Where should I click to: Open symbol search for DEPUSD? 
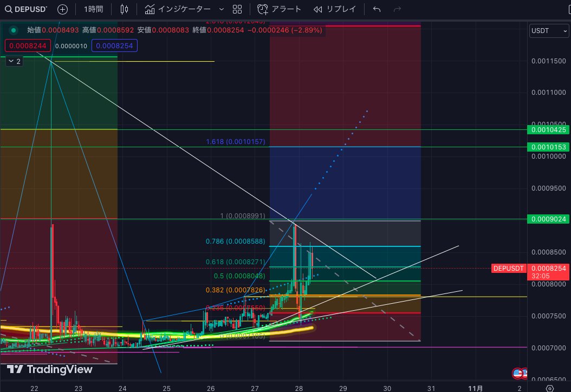click(x=26, y=9)
